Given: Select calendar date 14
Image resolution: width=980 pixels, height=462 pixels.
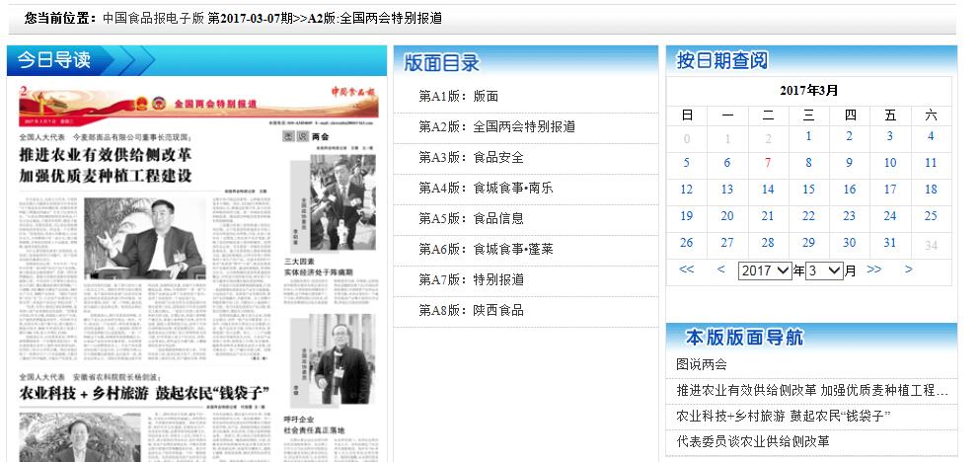Looking at the screenshot, I should pyautogui.click(x=768, y=190).
